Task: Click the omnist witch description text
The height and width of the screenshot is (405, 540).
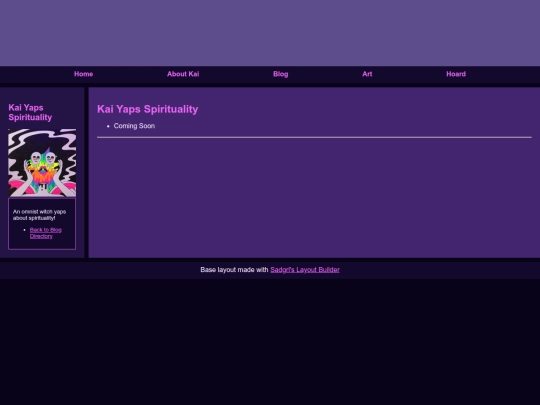Action: click(x=39, y=215)
